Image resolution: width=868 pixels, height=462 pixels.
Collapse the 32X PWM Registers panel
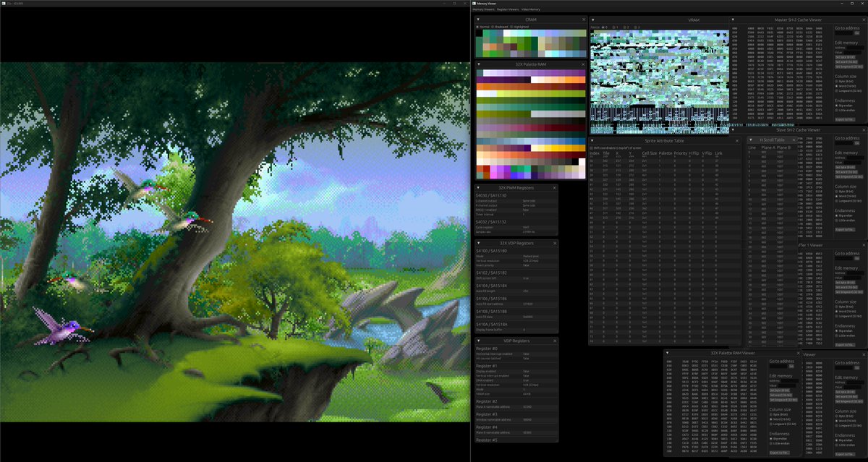pyautogui.click(x=479, y=187)
